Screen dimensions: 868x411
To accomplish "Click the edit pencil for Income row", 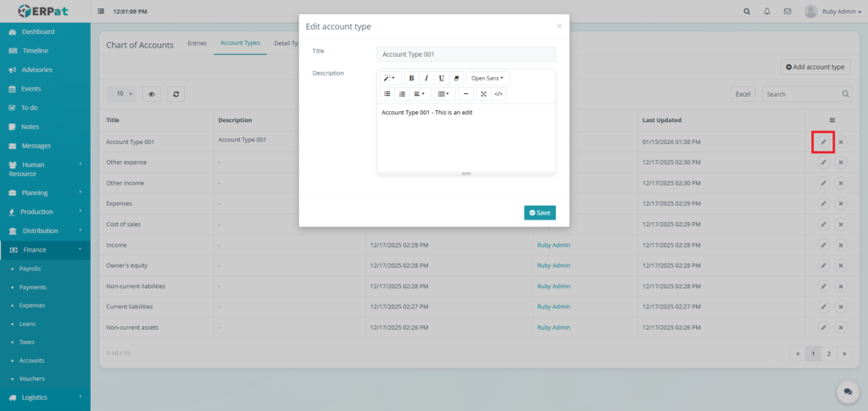I will point(823,245).
